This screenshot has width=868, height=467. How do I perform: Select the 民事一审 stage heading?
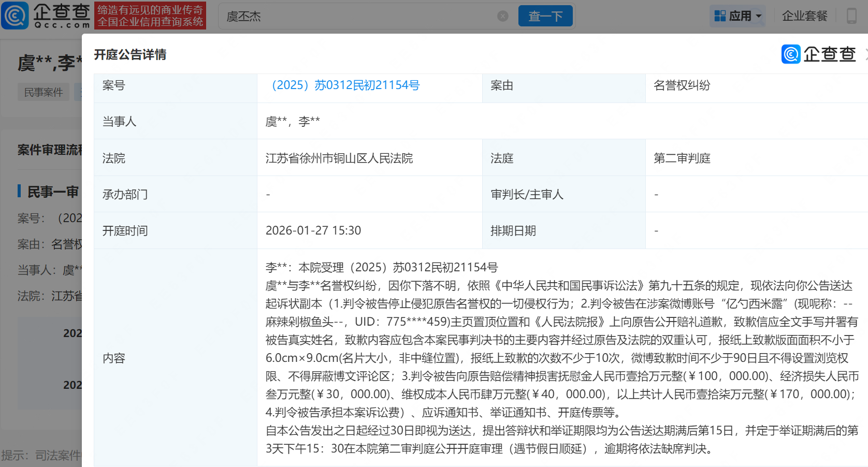tap(52, 192)
